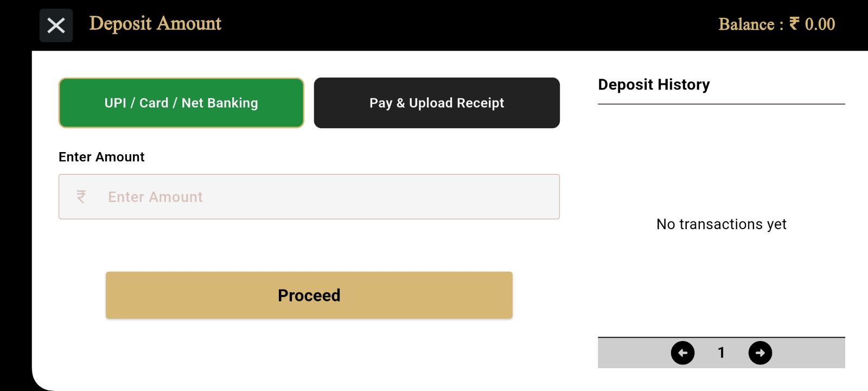This screenshot has height=391, width=868.
Task: Click the Proceed button
Action: click(309, 295)
